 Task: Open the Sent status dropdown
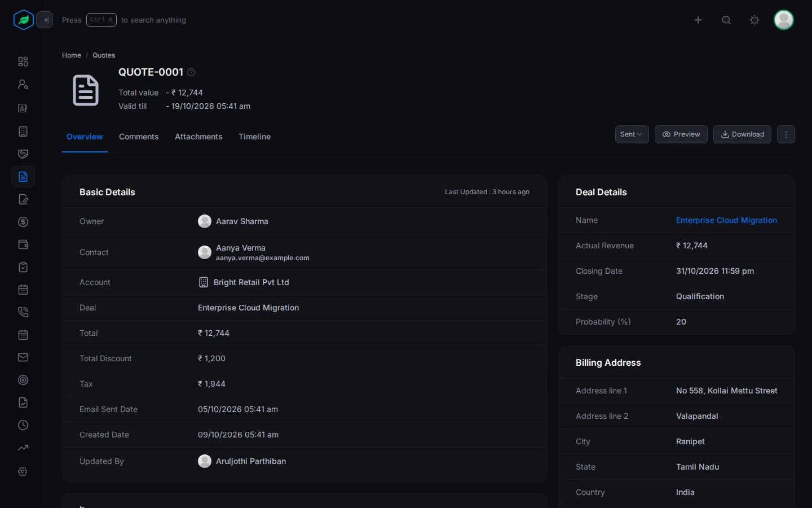pos(632,134)
